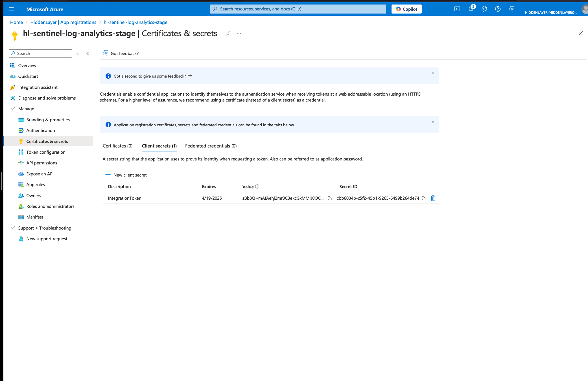Open HiddenLayer App registrations breadcrumb

[63, 22]
